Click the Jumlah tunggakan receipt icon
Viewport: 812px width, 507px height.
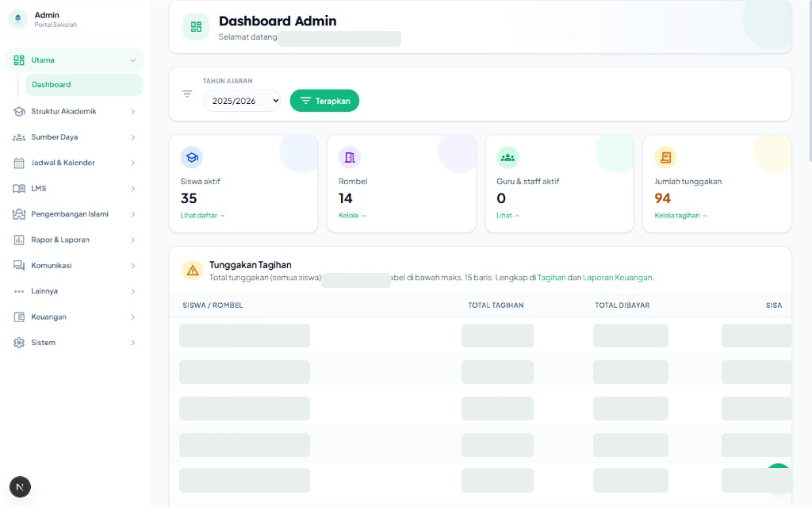(x=665, y=157)
